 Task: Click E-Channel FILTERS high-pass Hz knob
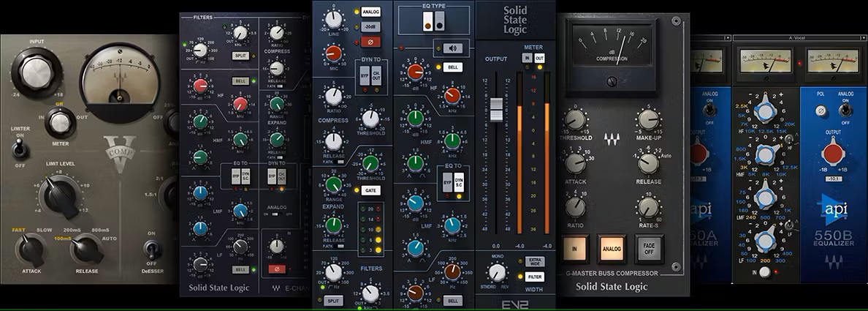(200, 50)
